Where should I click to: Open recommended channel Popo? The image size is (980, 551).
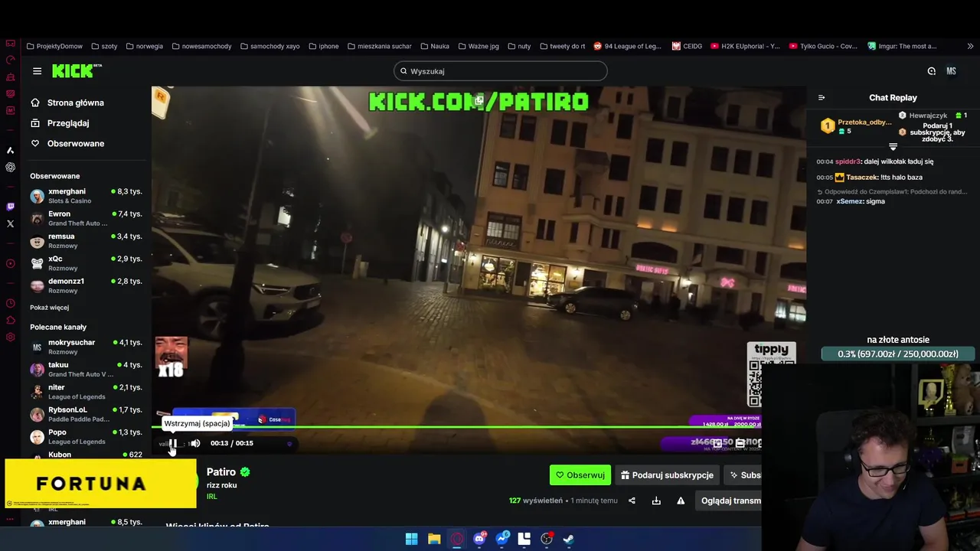[x=86, y=436]
